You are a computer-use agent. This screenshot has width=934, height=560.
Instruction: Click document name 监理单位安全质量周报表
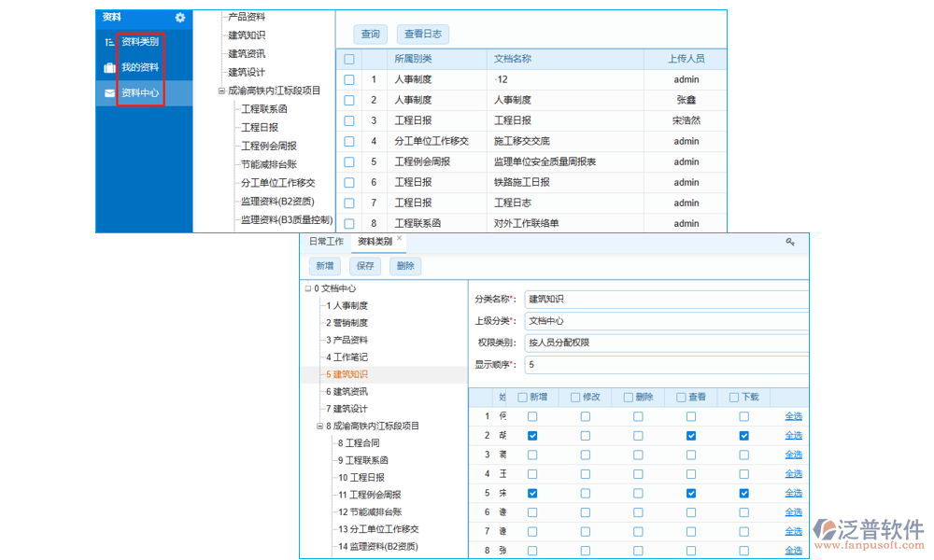pyautogui.click(x=545, y=161)
